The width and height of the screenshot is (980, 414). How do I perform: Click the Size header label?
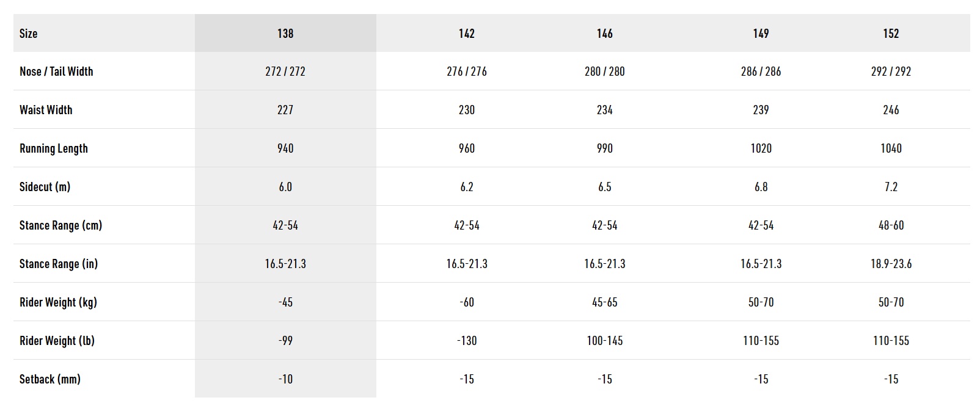[29, 34]
